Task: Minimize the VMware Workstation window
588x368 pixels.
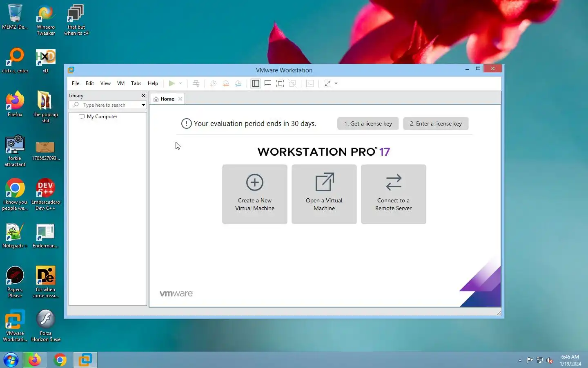Action: pos(467,69)
